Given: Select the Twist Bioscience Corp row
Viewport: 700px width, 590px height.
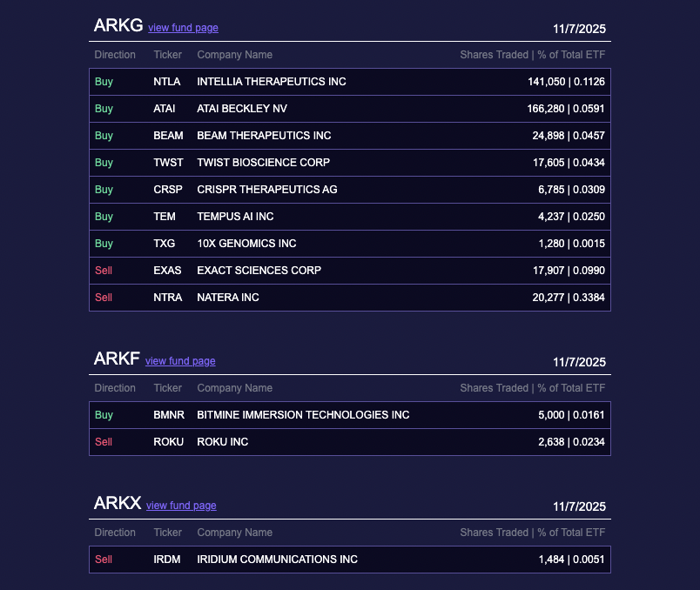Looking at the screenshot, I should pos(349,163).
